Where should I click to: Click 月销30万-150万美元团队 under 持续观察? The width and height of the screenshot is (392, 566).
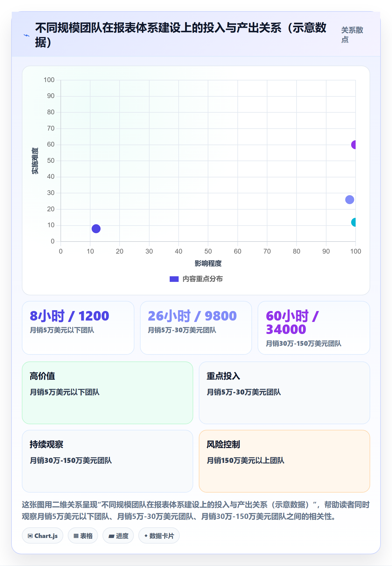71,460
